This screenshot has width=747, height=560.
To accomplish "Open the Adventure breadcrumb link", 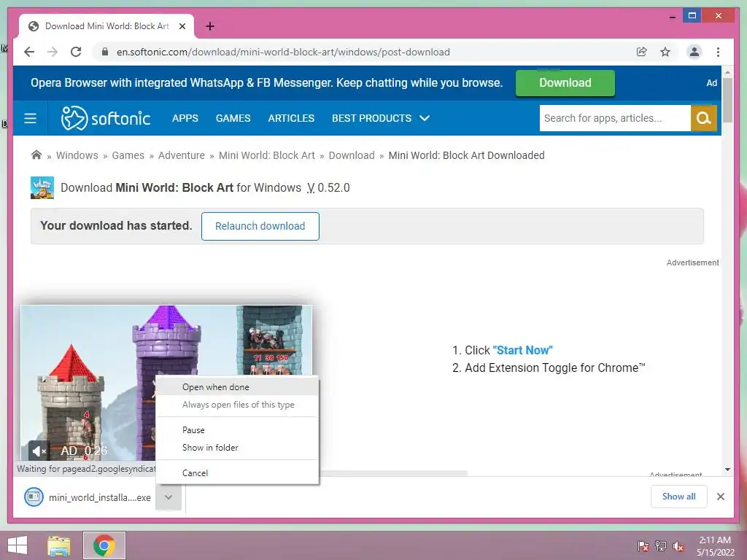I will pyautogui.click(x=182, y=155).
